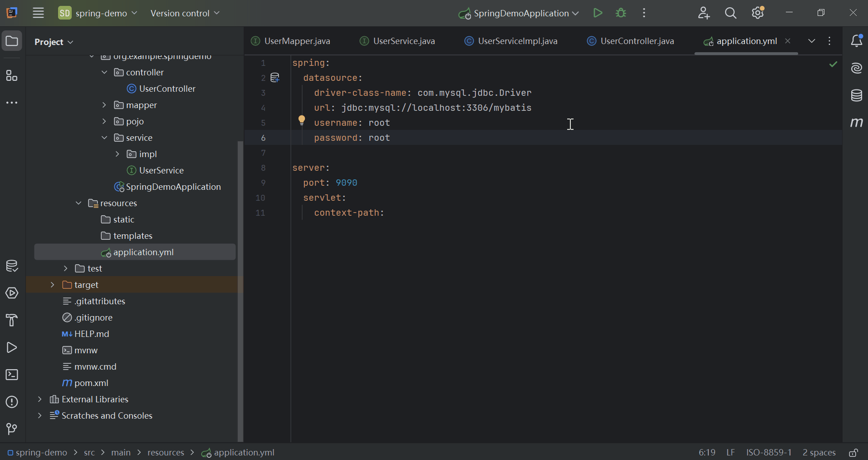
Task: Click the yellow intention light bulb
Action: point(302,120)
